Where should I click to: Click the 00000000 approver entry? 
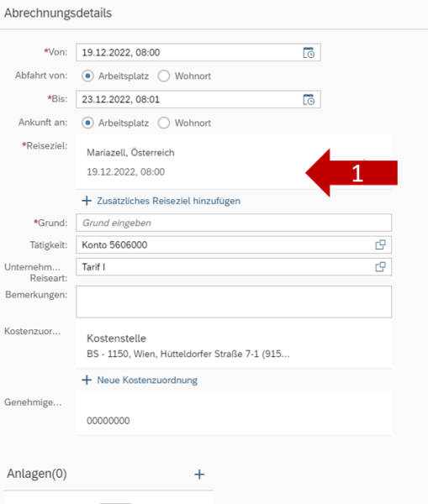point(234,413)
